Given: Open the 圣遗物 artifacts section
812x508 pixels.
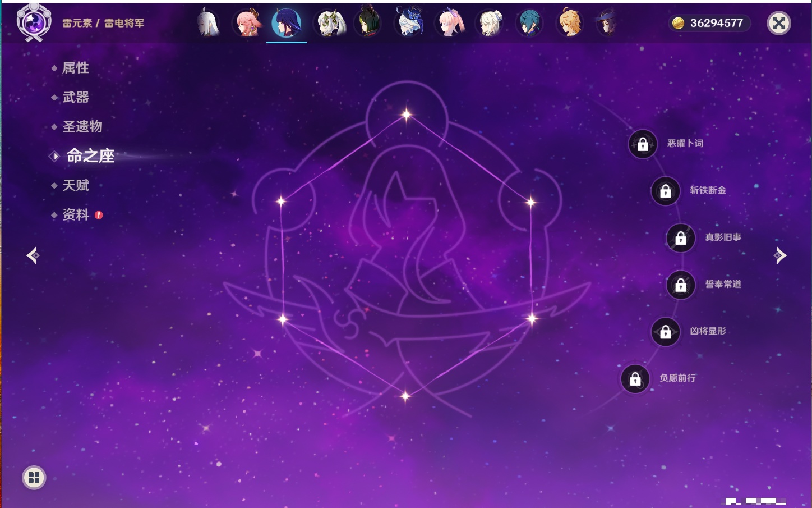Looking at the screenshot, I should coord(82,126).
